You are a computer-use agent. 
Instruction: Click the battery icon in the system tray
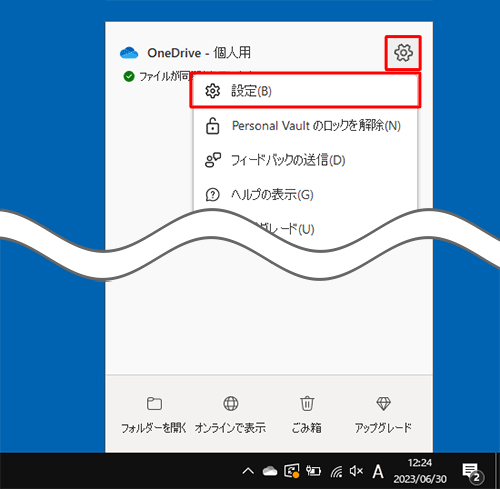313,471
